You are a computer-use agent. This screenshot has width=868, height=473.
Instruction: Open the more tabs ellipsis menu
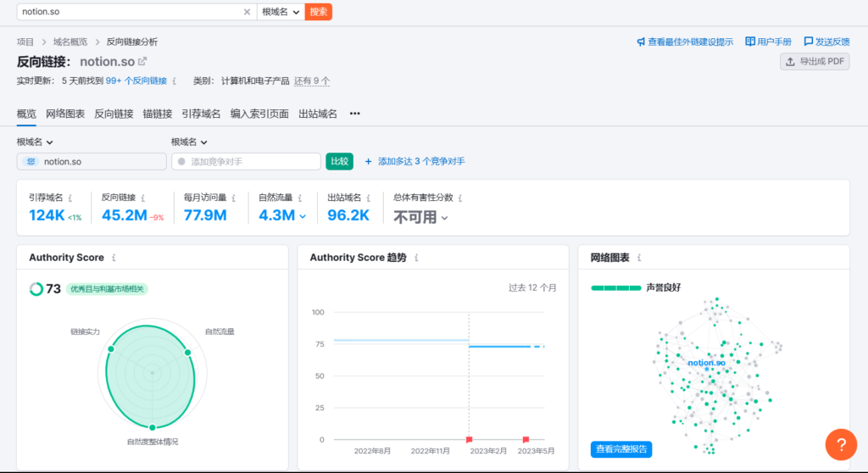(355, 114)
